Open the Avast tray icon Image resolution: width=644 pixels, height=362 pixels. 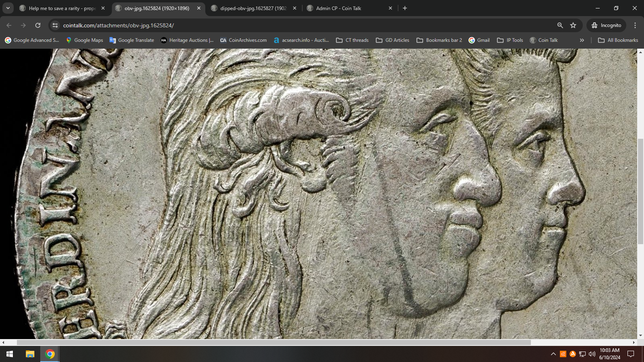(573, 354)
